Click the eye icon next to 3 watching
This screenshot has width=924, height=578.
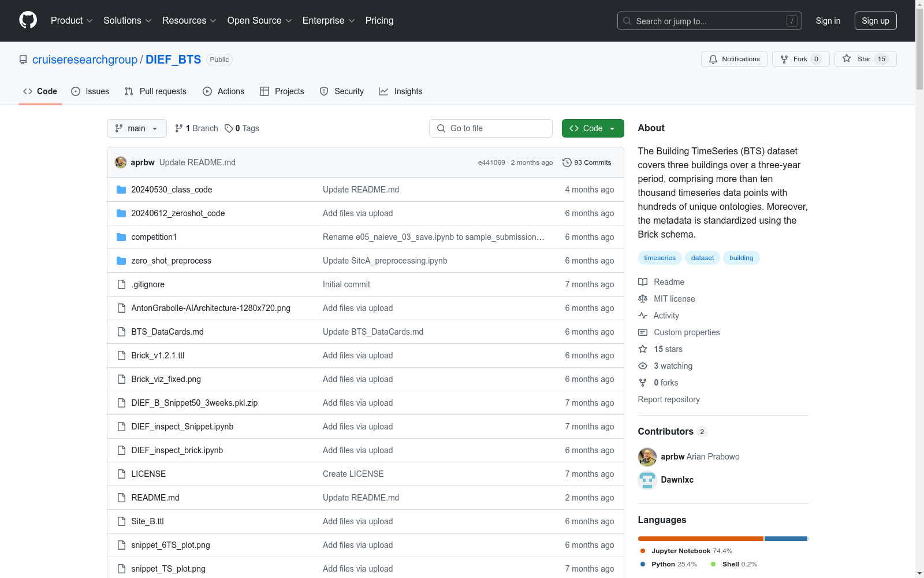click(643, 366)
